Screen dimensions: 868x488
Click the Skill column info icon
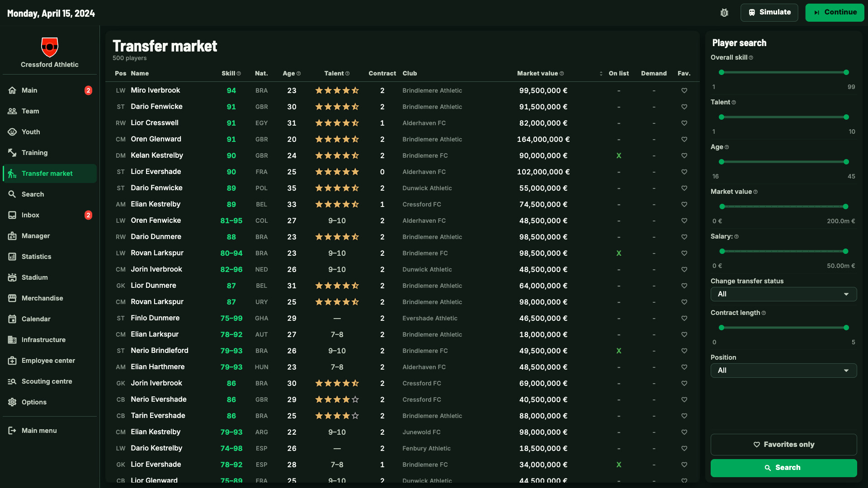click(x=239, y=74)
